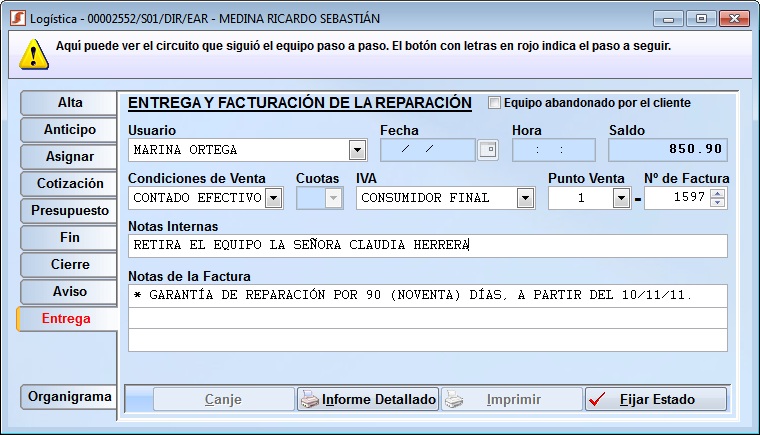Click the first Notas de la Factura line
The image size is (760, 435).
click(427, 295)
